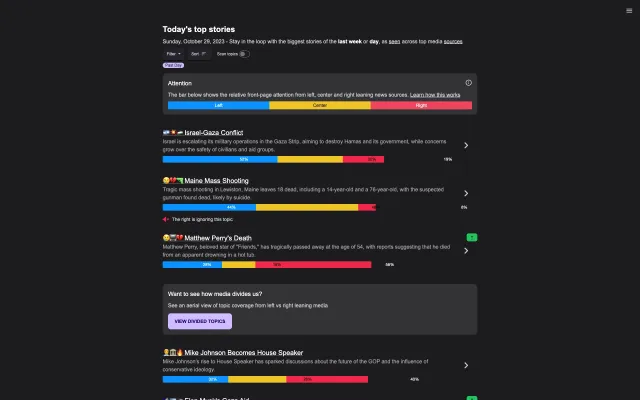Follow the 'sources' link in the subtitle
The image size is (640, 400).
(452, 42)
